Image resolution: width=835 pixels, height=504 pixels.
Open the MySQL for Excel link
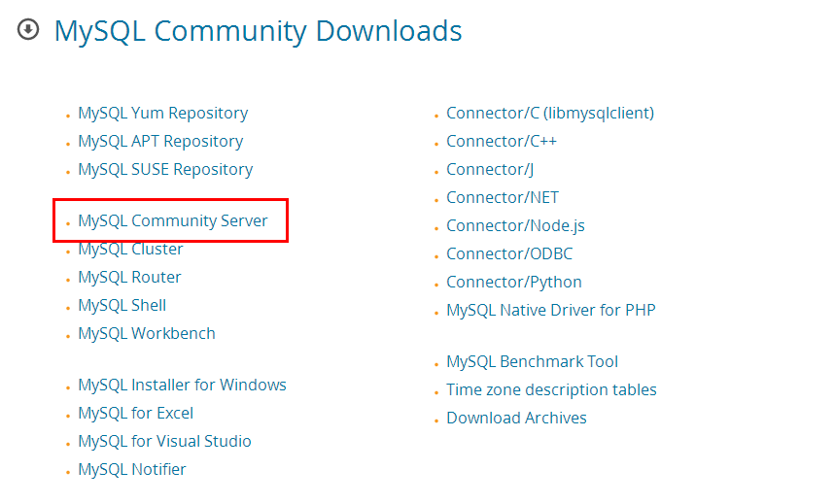pos(136,414)
